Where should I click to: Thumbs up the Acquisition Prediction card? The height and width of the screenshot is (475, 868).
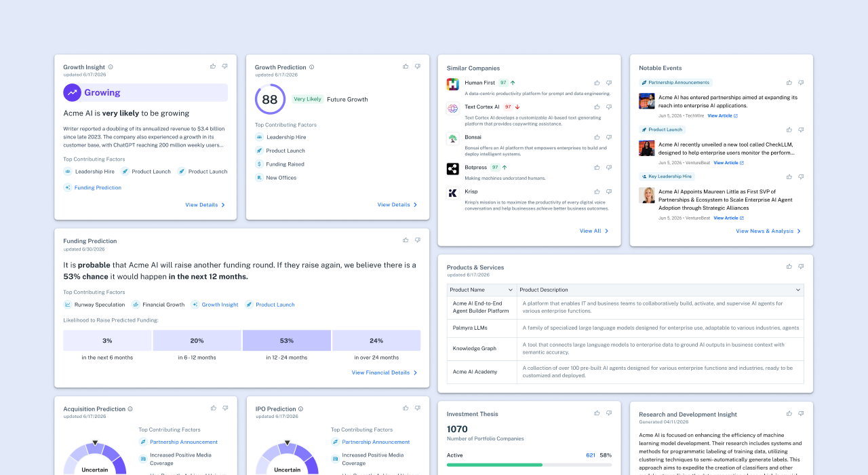pos(213,408)
